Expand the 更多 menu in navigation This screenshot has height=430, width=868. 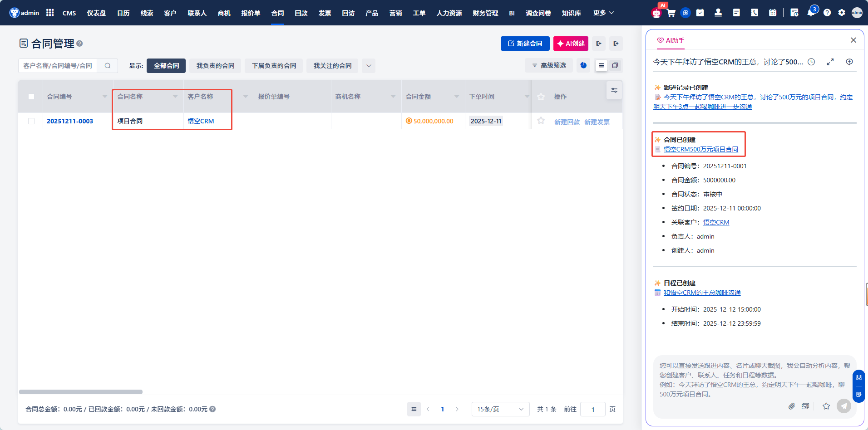coord(603,13)
